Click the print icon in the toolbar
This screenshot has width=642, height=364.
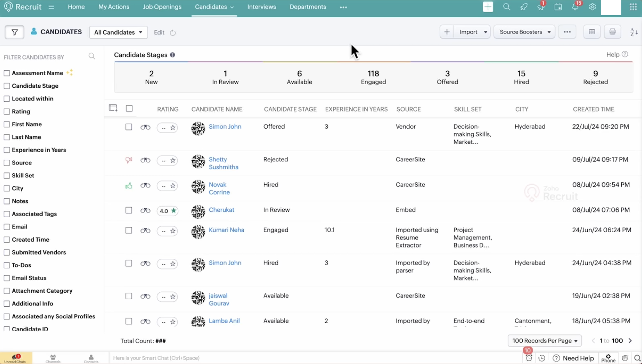[612, 32]
